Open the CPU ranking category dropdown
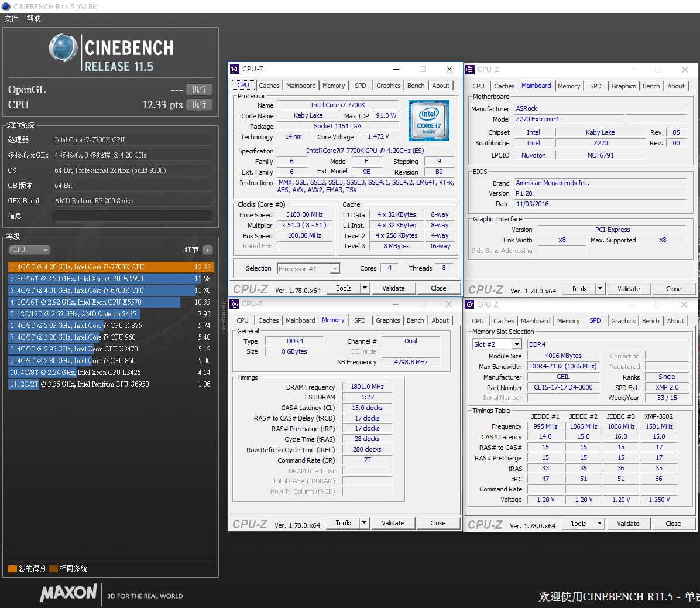Image resolution: width=700 pixels, height=608 pixels. [29, 250]
